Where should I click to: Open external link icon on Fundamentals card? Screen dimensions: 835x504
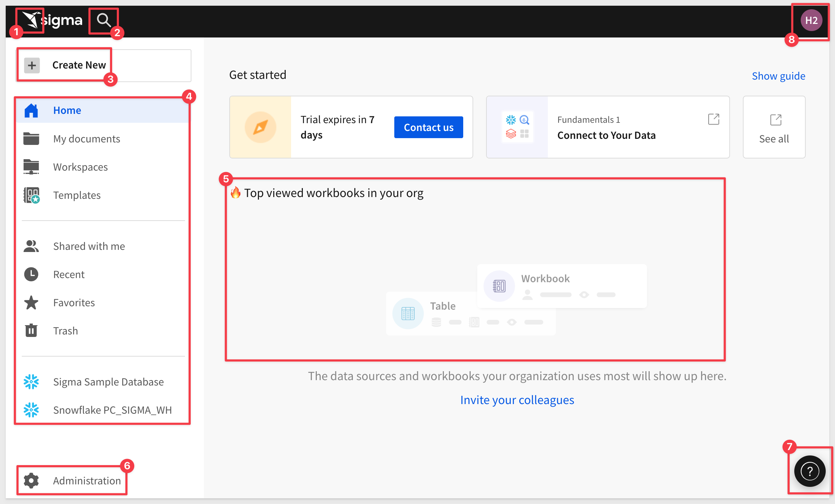click(714, 119)
